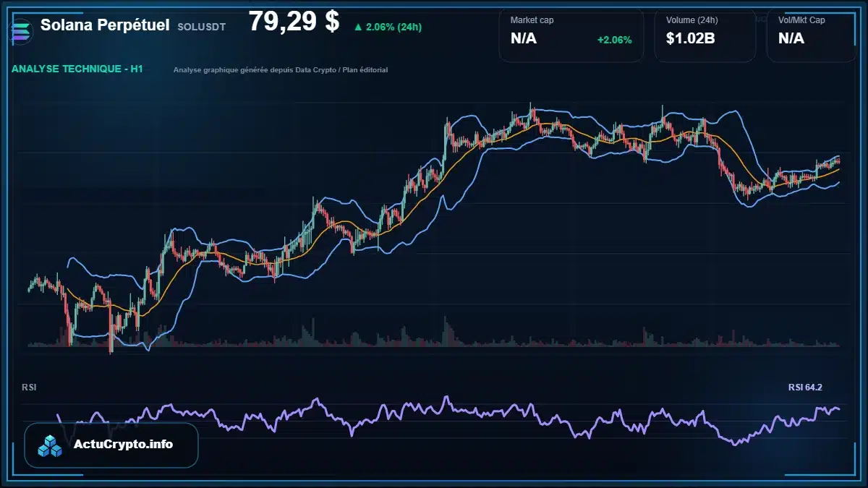Open the Market cap card
Image resolution: width=868 pixels, height=488 pixels.
point(571,35)
